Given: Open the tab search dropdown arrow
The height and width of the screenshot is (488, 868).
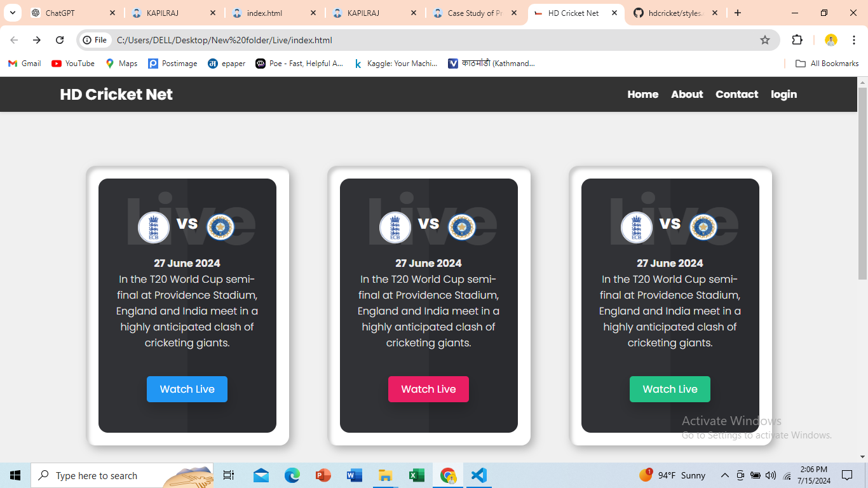Looking at the screenshot, I should pos(12,13).
